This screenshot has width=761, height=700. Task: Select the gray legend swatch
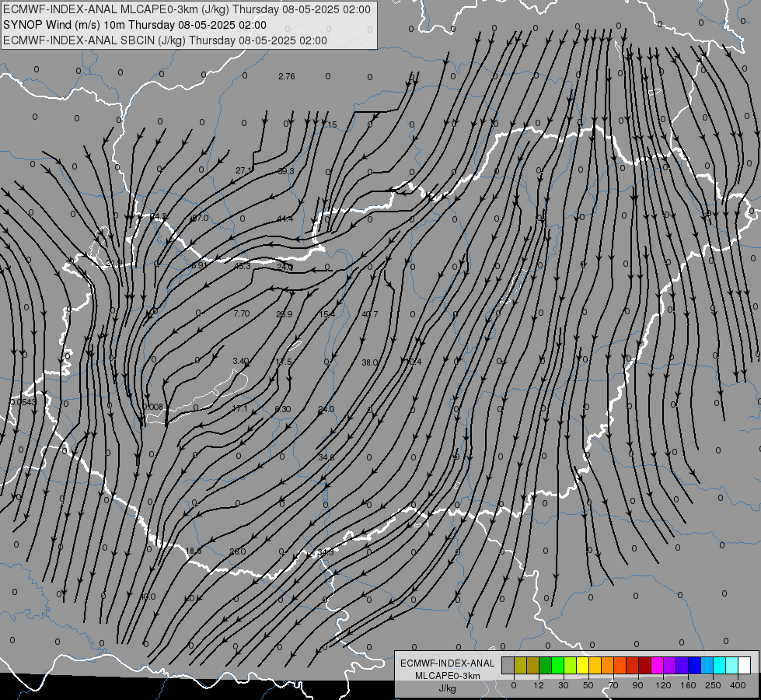click(x=508, y=665)
